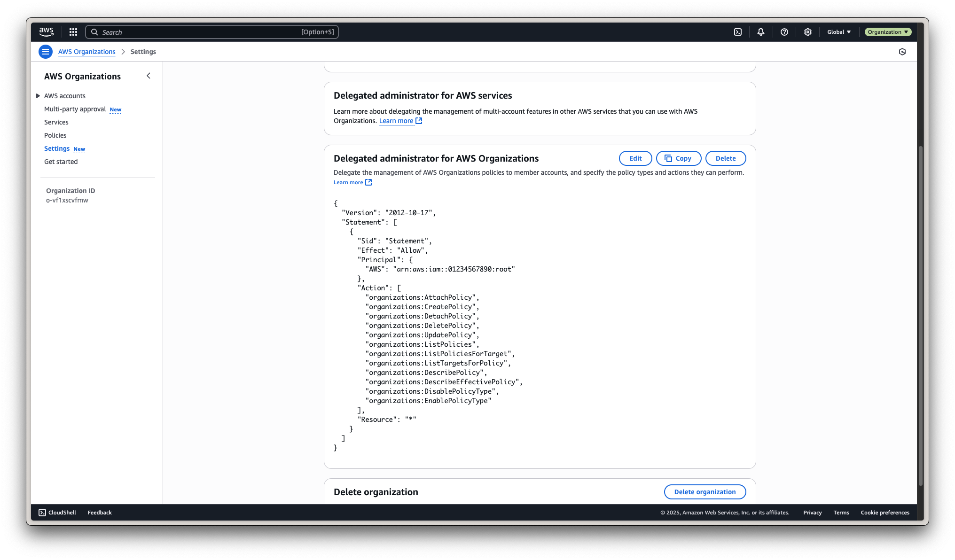Click small Learn more link under Organizations delegation
The width and height of the screenshot is (955, 560).
348,182
